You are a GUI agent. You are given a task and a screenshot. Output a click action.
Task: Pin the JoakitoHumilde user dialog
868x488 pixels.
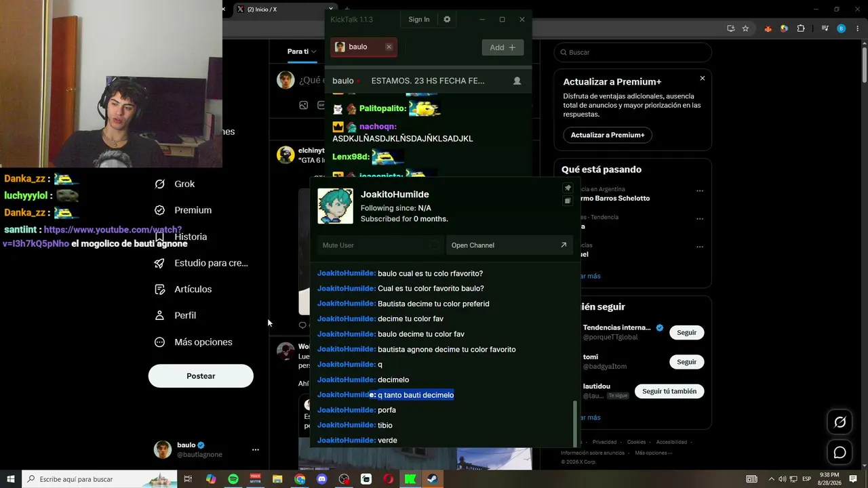[568, 188]
